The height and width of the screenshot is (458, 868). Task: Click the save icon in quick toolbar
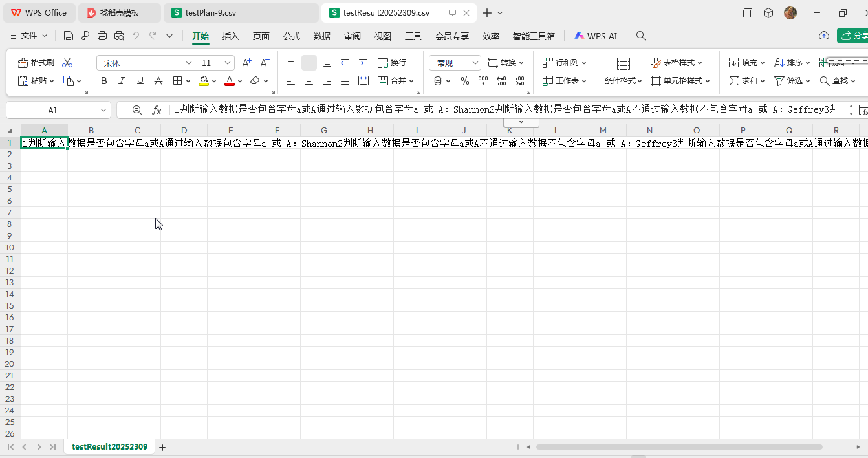coord(69,36)
